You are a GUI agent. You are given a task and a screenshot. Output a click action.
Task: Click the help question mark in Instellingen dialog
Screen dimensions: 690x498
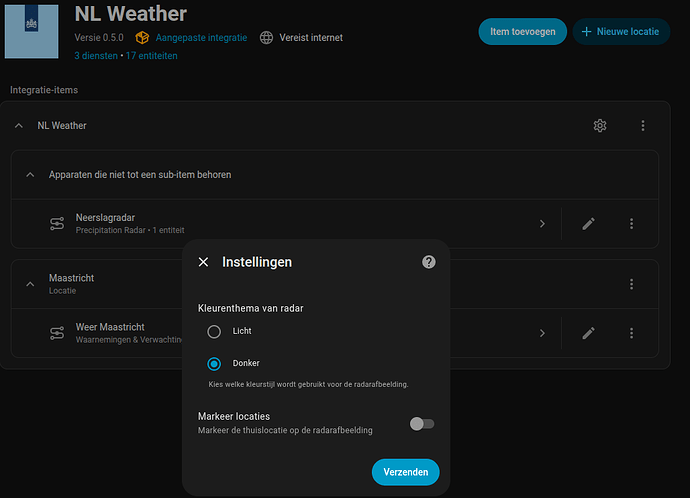point(429,262)
